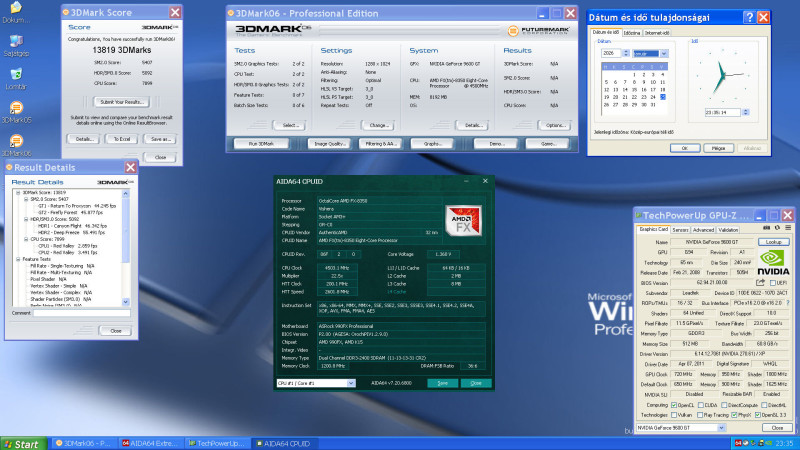Toggle the OpenGL 3.3 checkbox in GPU-Z
Viewport: 800px width, 450px height.
click(758, 415)
